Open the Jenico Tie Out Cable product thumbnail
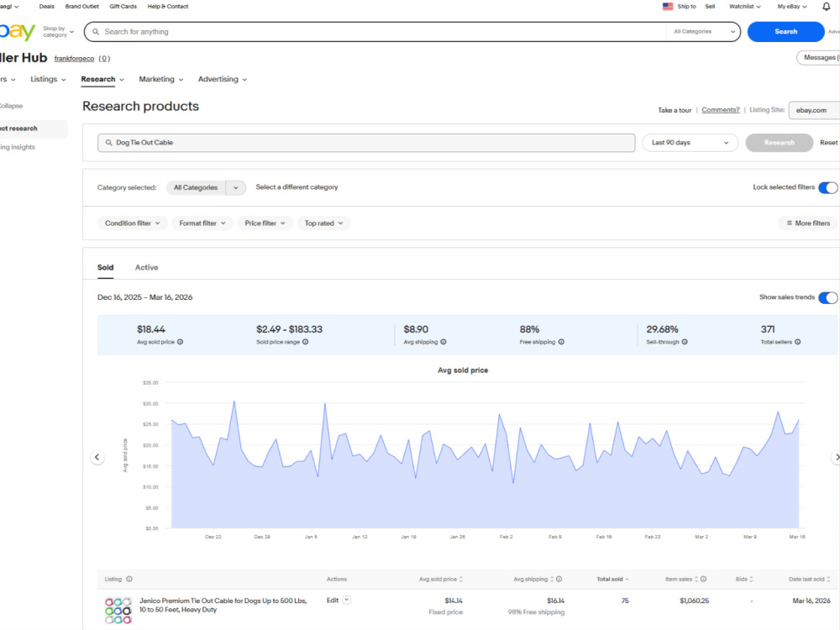Viewport: 840px width, 630px height. click(x=118, y=610)
